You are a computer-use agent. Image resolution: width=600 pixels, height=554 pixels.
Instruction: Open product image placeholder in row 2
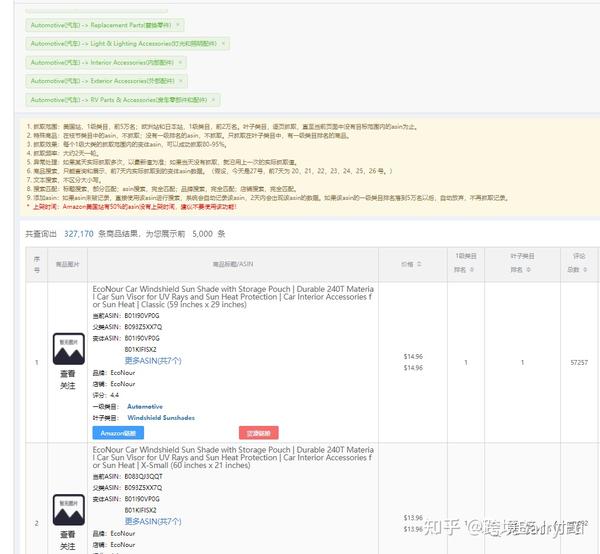[68, 510]
